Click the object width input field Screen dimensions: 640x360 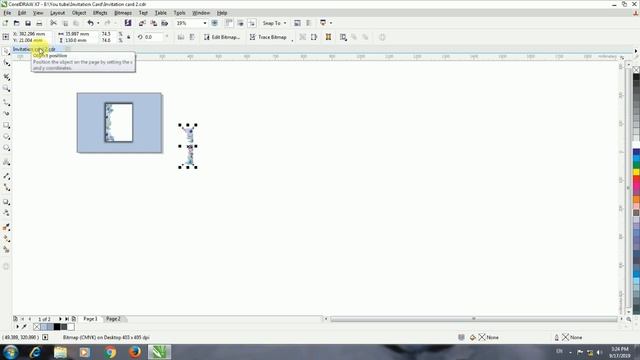80,34
